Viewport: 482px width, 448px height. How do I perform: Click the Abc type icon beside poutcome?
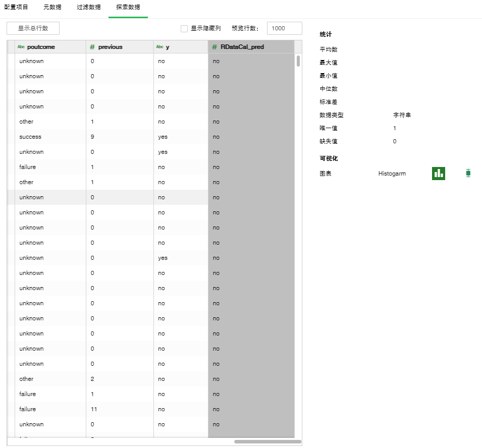click(x=21, y=47)
